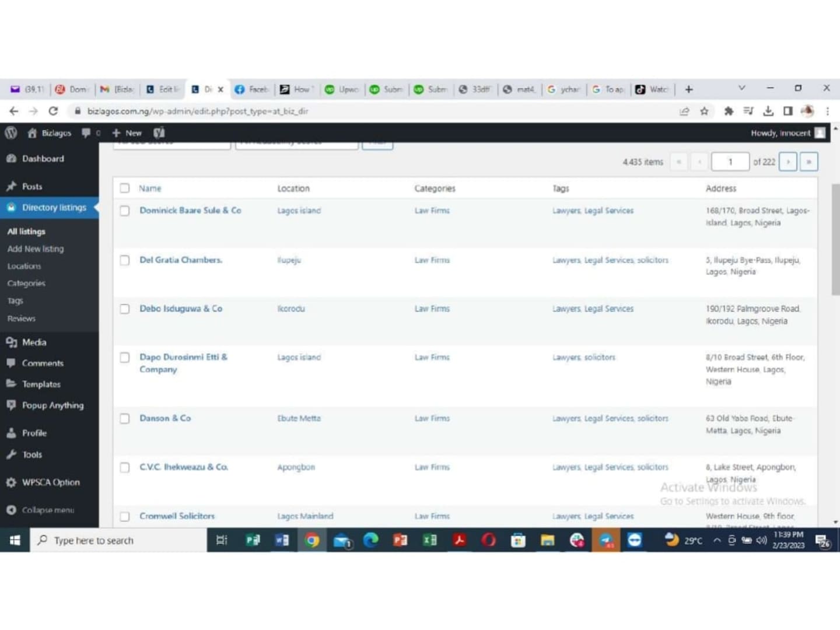Reload the page

click(53, 111)
